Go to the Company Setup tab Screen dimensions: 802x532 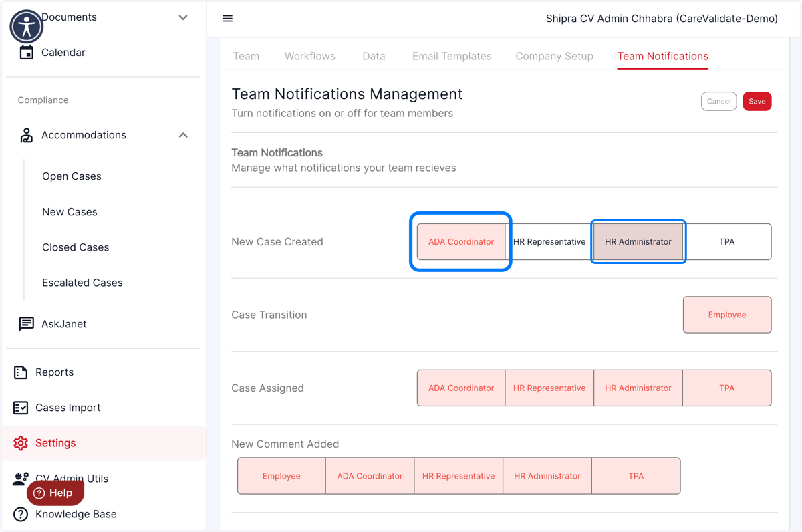tap(554, 56)
